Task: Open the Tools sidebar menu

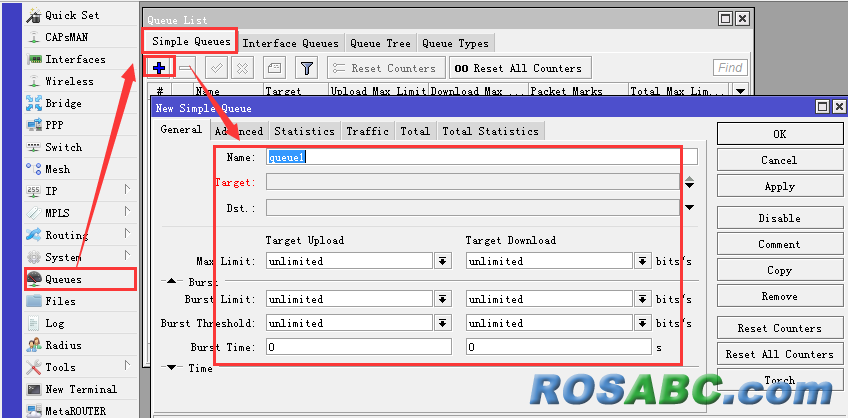Action: point(60,367)
